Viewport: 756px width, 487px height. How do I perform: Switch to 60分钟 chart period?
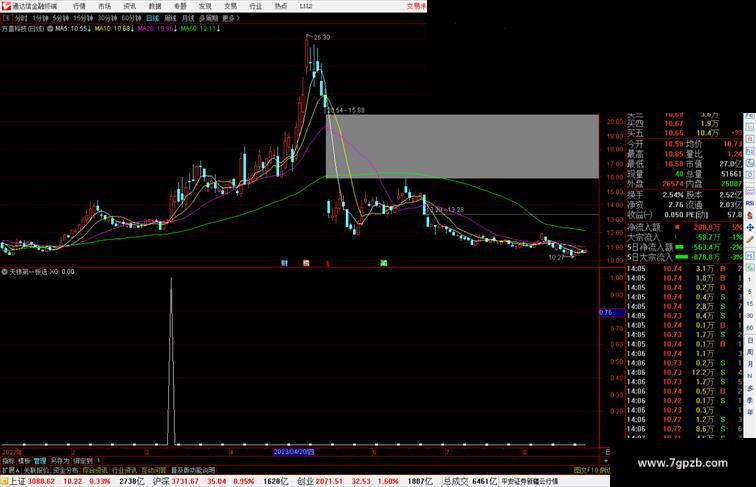(131, 18)
